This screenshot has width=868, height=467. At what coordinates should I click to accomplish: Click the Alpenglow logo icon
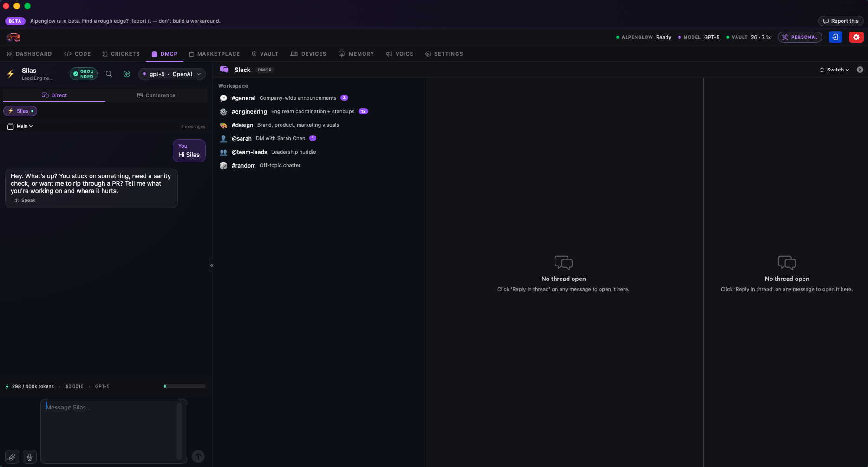click(x=13, y=37)
